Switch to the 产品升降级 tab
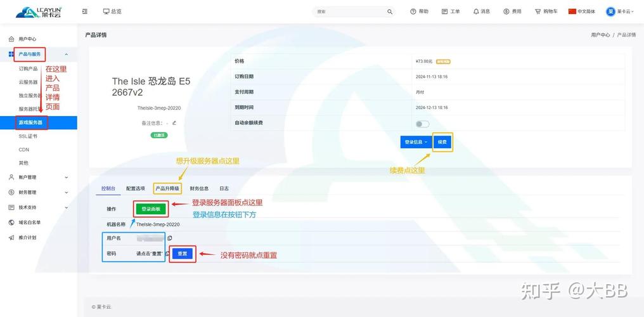 pyautogui.click(x=167, y=188)
